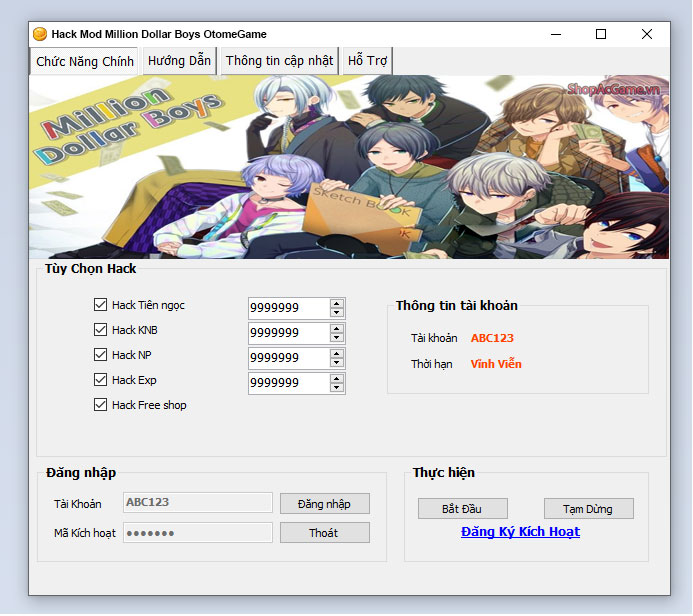Image resolution: width=693 pixels, height=616 pixels.
Task: Toggle the Hack NP checkbox
Action: (100, 354)
